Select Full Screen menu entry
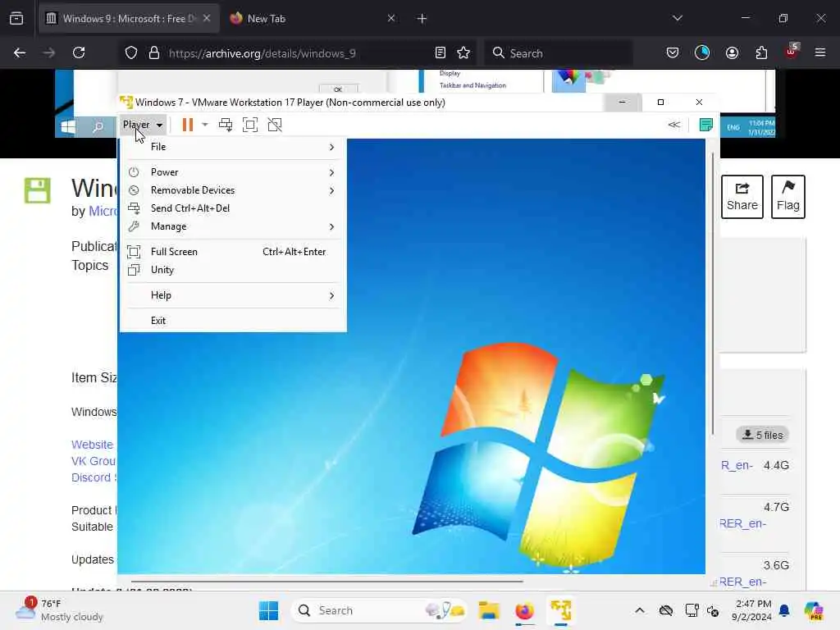 pos(233,252)
